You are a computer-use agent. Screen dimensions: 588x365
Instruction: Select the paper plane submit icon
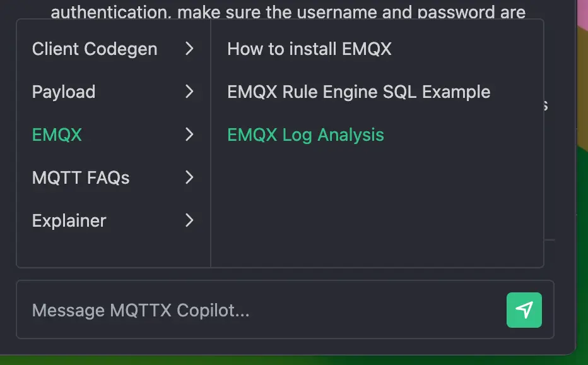[x=524, y=310]
